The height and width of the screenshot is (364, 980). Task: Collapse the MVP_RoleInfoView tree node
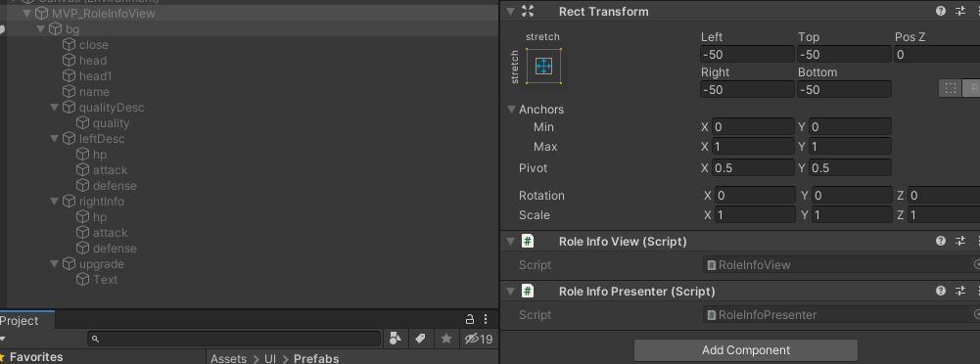(26, 13)
